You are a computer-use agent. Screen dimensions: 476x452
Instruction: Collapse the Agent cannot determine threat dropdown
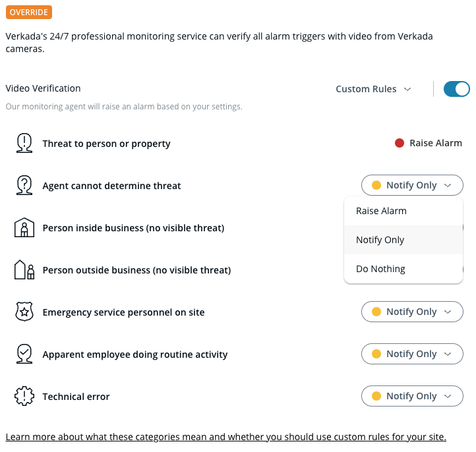click(x=412, y=185)
